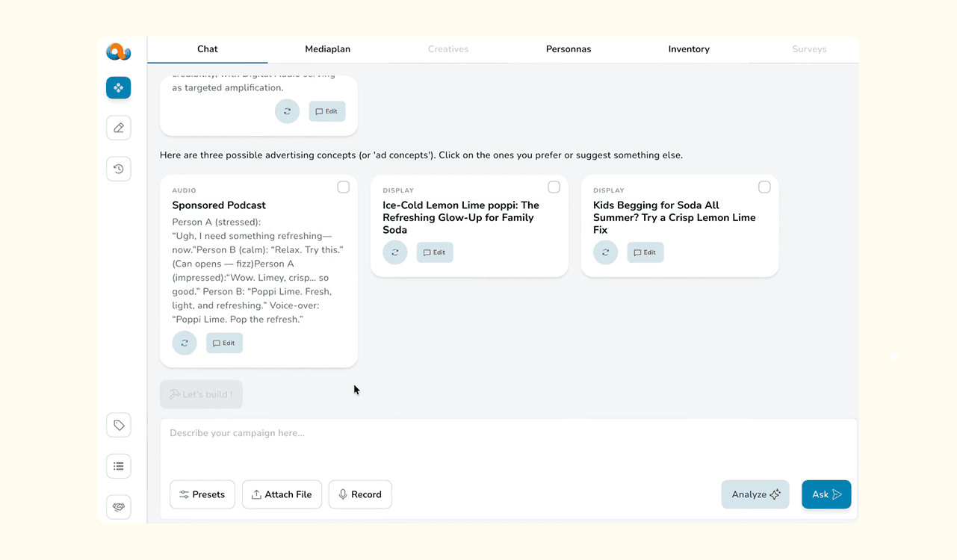The height and width of the screenshot is (560, 957).
Task: Start voice input with Record
Action: click(x=360, y=494)
